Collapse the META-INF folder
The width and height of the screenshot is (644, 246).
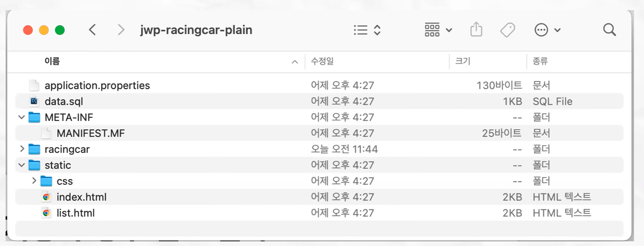pos(22,117)
